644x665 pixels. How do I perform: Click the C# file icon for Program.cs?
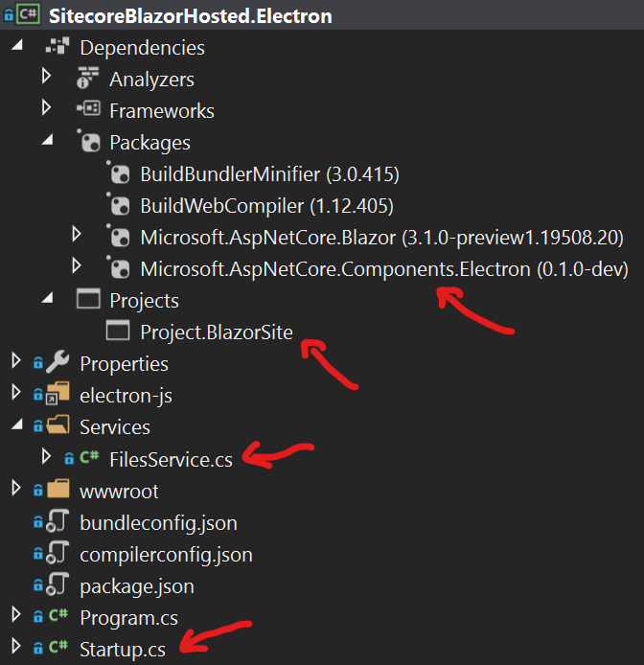point(57,618)
